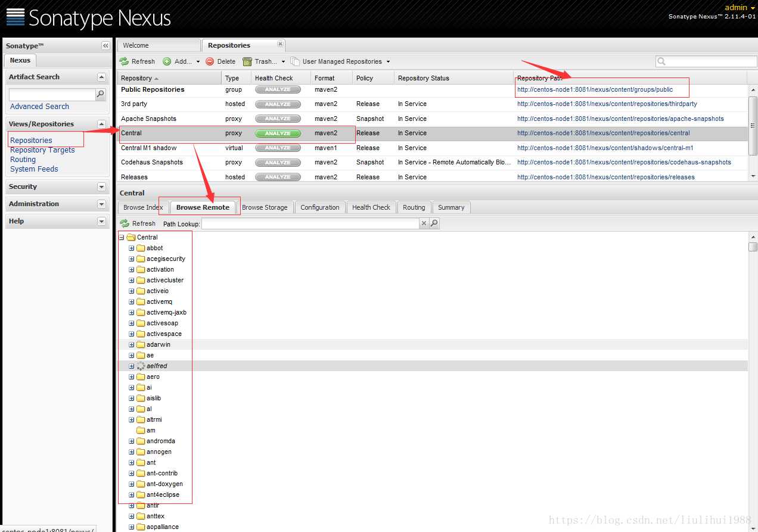Click the Sonatype Nexus logo
This screenshot has width=758, height=532.
point(88,18)
